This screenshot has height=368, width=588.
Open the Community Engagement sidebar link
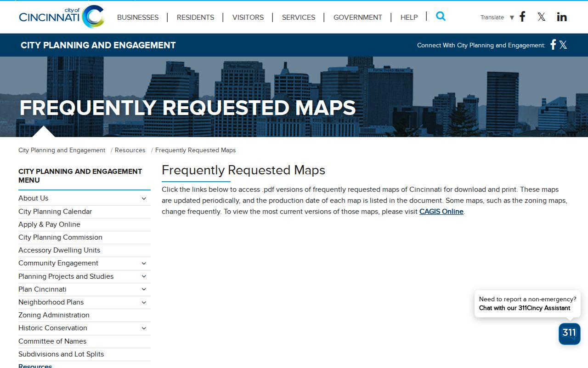(58, 263)
